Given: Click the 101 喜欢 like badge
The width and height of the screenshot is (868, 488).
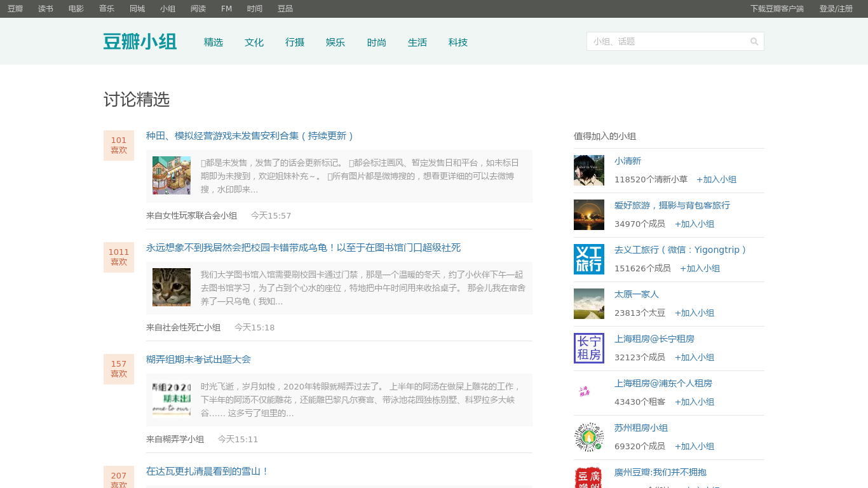Looking at the screenshot, I should pos(119,146).
